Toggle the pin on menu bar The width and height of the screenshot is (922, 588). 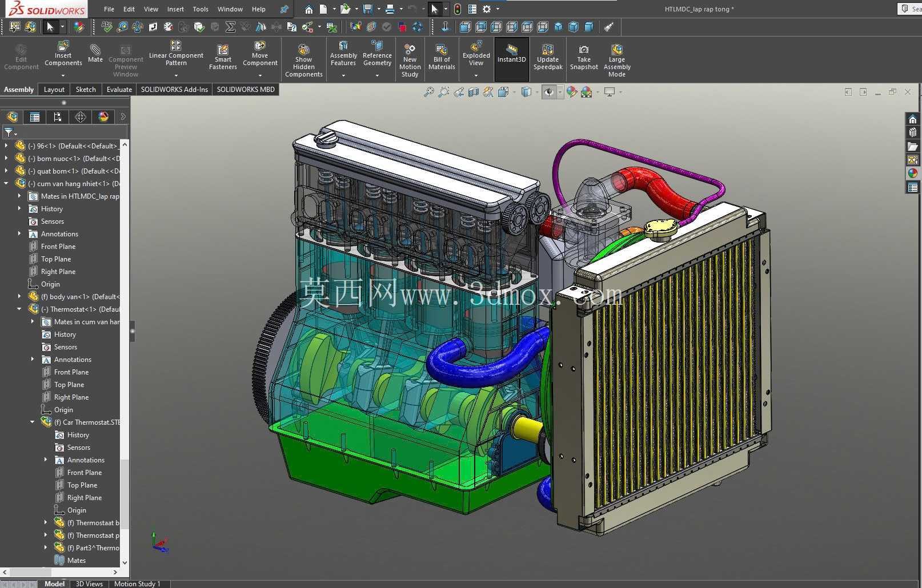[284, 9]
